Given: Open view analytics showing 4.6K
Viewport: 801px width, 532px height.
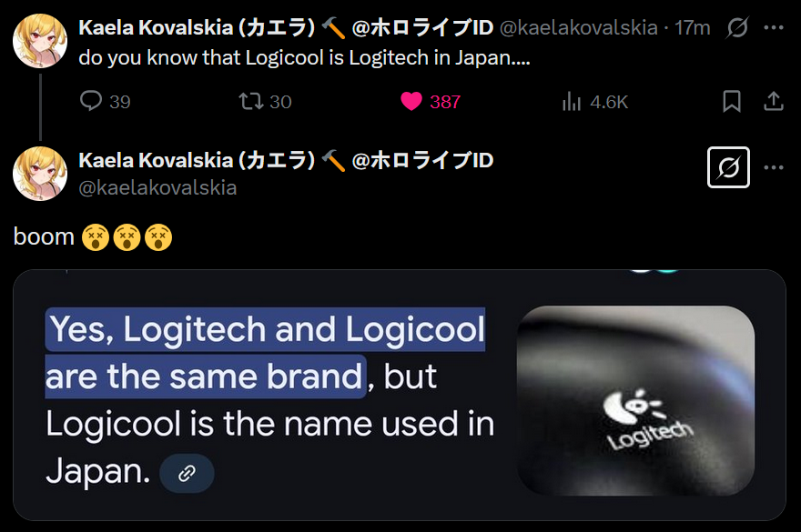Looking at the screenshot, I should tap(572, 101).
